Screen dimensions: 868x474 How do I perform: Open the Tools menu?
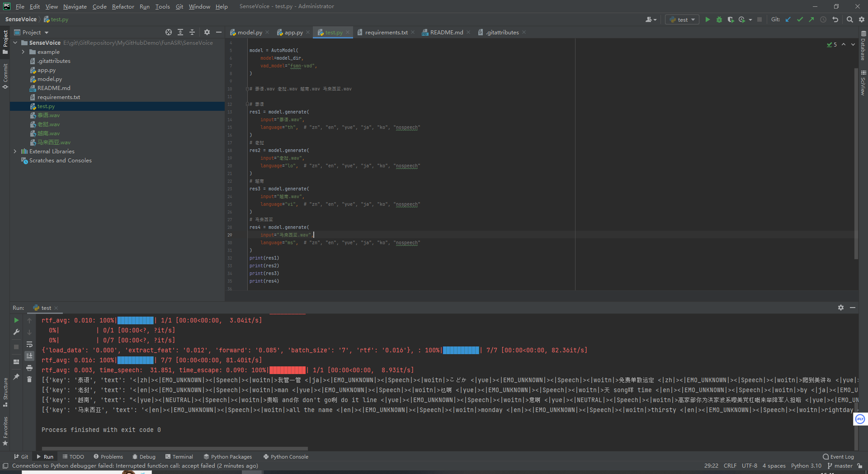coord(162,6)
